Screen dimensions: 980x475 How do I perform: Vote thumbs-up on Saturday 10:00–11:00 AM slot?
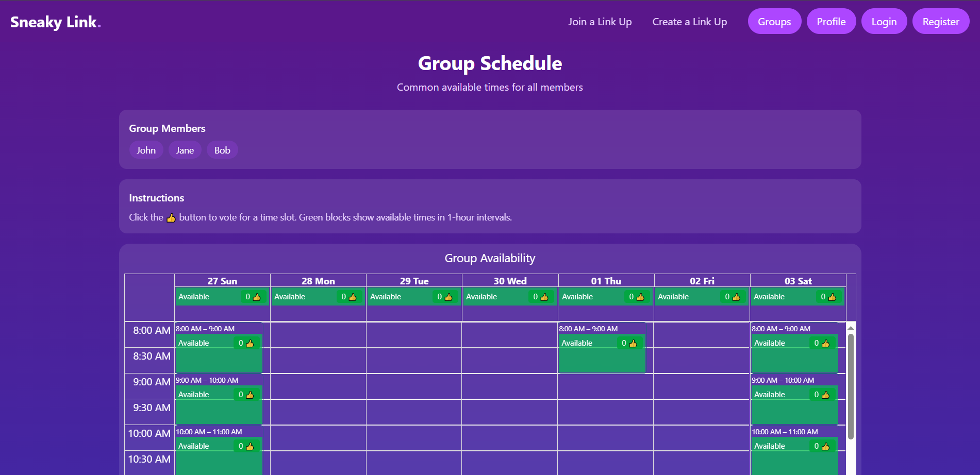822,446
